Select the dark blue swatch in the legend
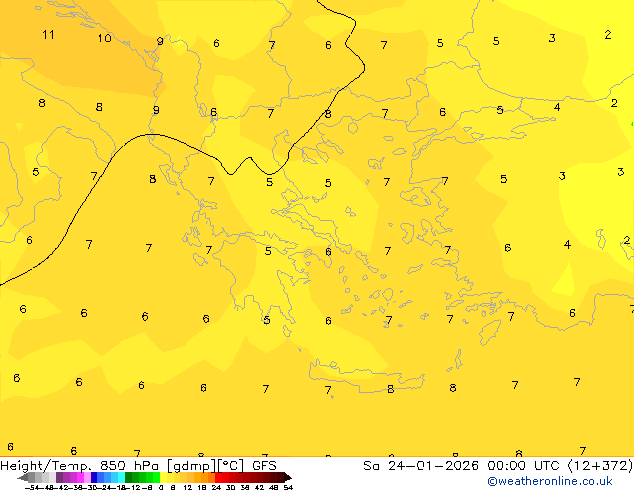Screen dimensions: 634x490 [x=94, y=477]
